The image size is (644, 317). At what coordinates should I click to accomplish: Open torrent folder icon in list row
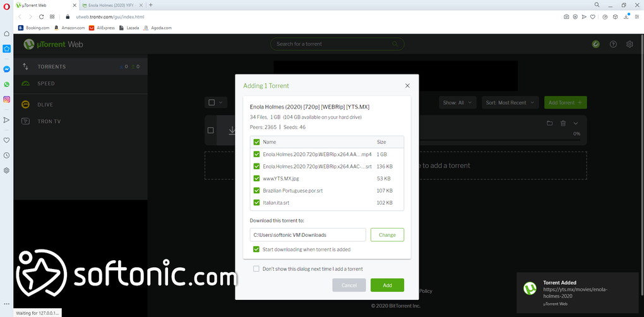click(549, 123)
